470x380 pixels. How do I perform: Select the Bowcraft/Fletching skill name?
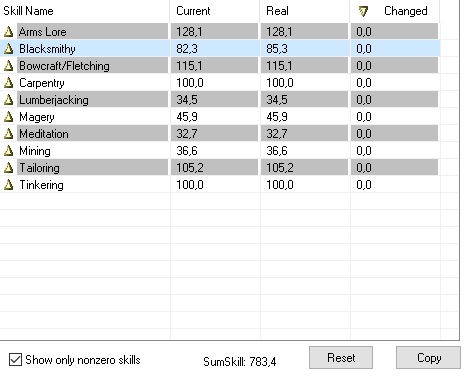click(x=64, y=66)
